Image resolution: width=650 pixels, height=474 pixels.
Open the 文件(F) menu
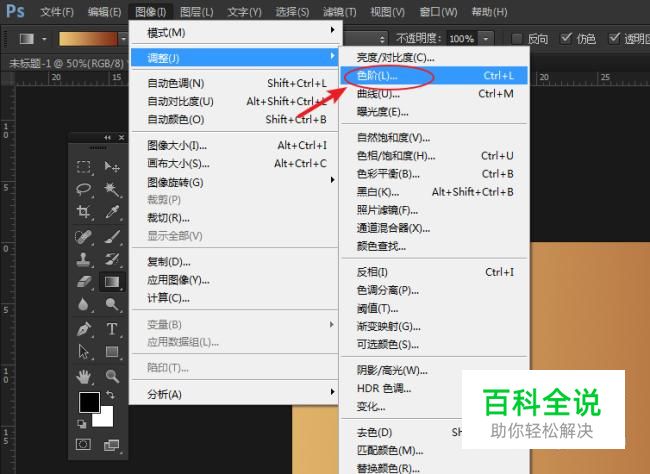[x=57, y=12]
